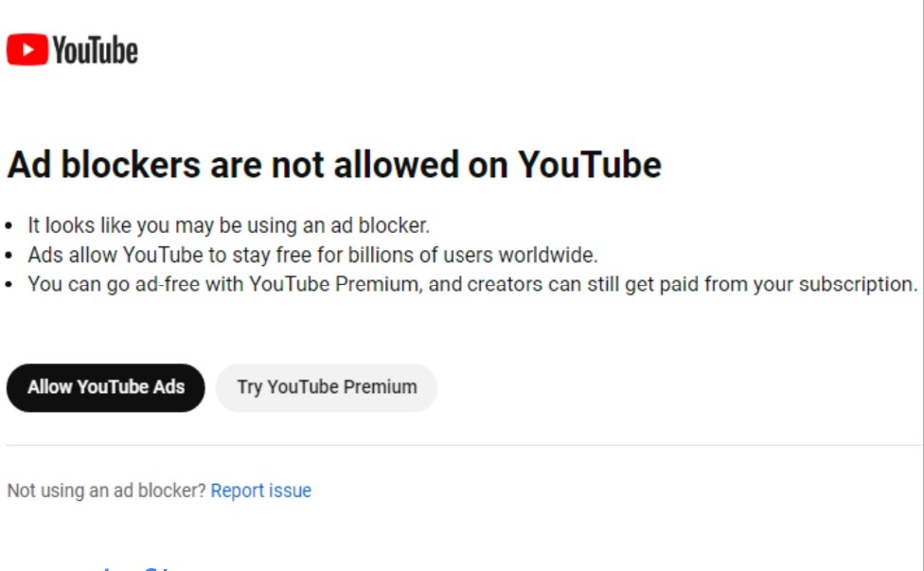This screenshot has height=571, width=924.
Task: Click the bullet dot before 'Ads allow YouTube'
Action: [x=9, y=255]
